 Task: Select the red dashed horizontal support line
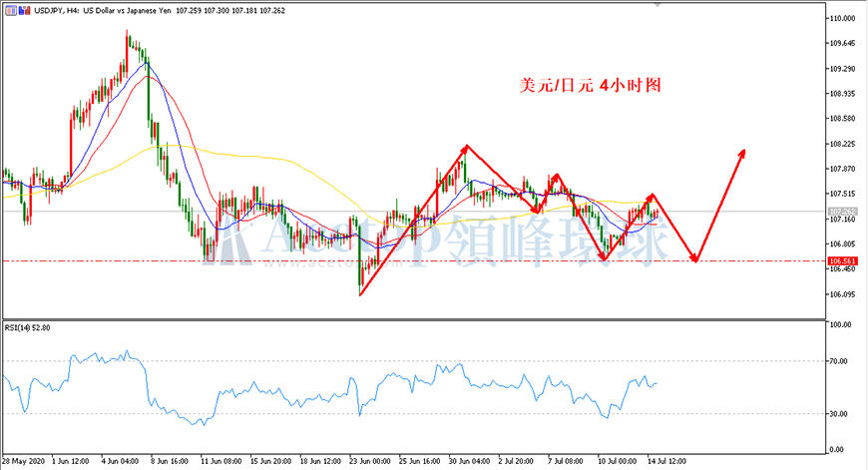[x=413, y=260]
